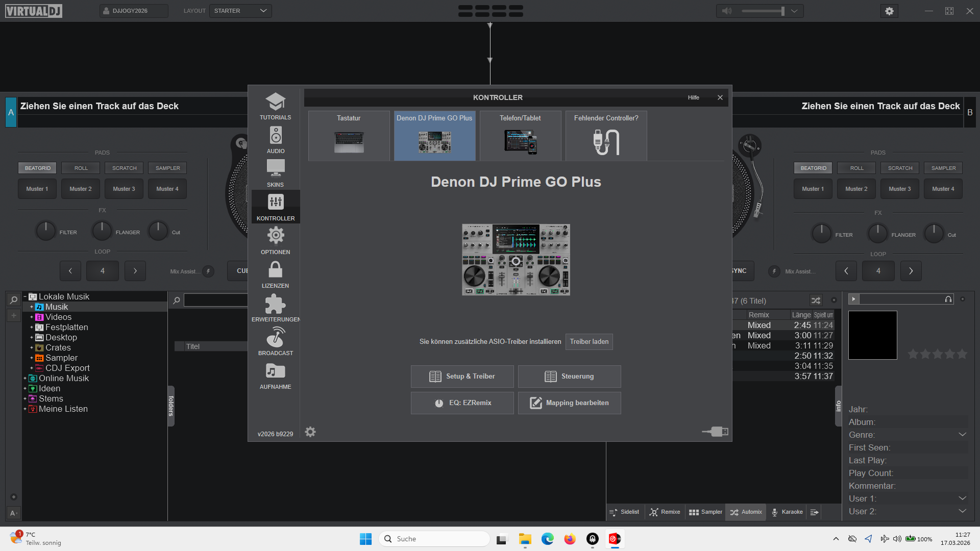980x551 pixels.
Task: Open the Lizenzen padlock icon
Action: click(275, 270)
